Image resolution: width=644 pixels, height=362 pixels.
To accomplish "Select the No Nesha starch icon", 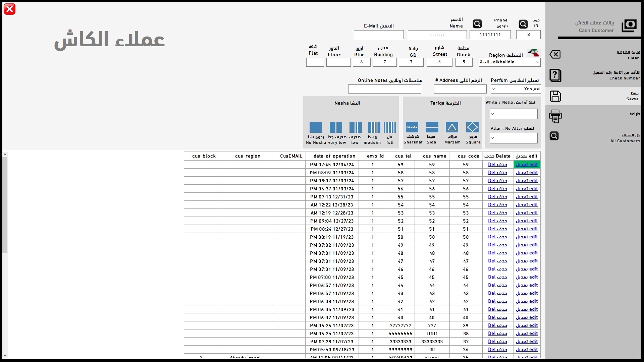I will pos(316,127).
